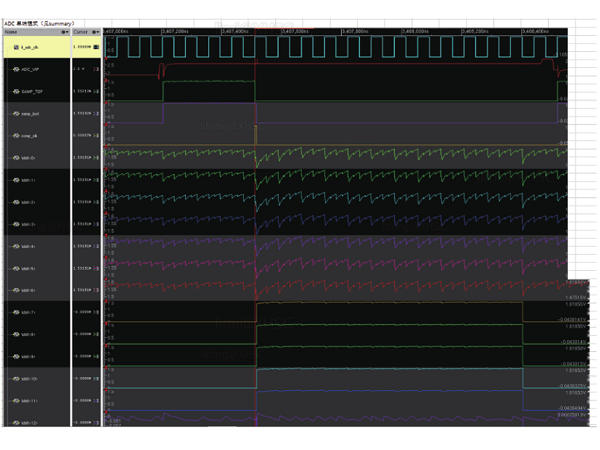This screenshot has height=450, width=600.
Task: Click the SAMP_TOP signal icon
Action: pos(16,91)
